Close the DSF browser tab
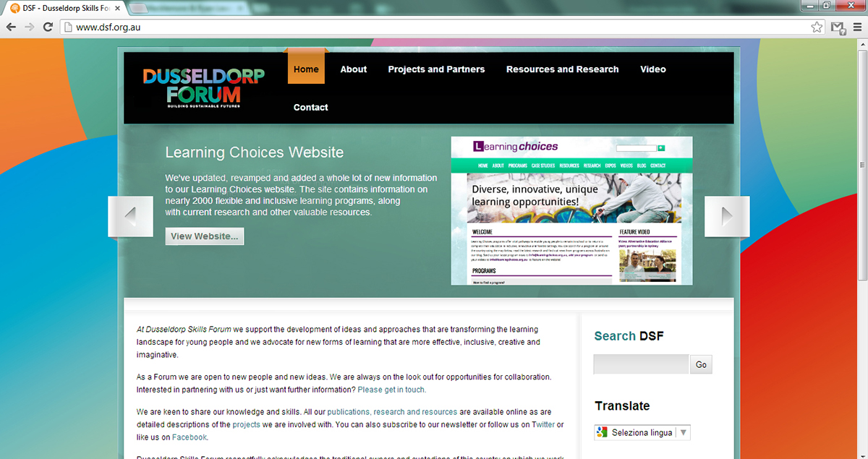Screen dimensions: 868x459 (117, 8)
